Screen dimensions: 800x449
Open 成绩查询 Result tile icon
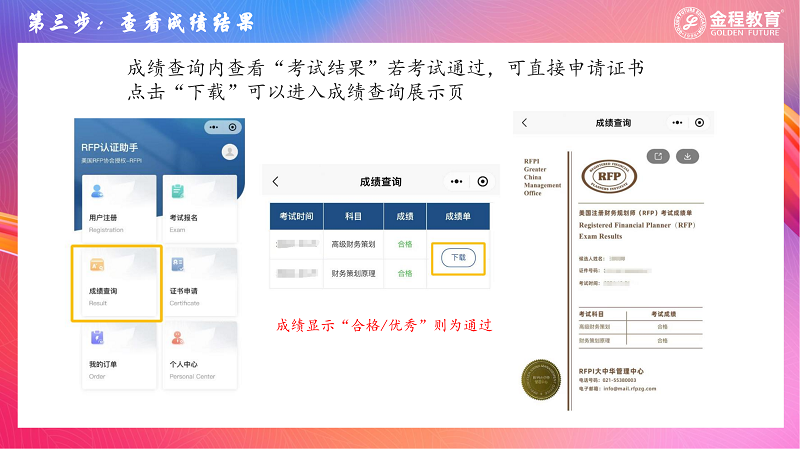coord(97,265)
